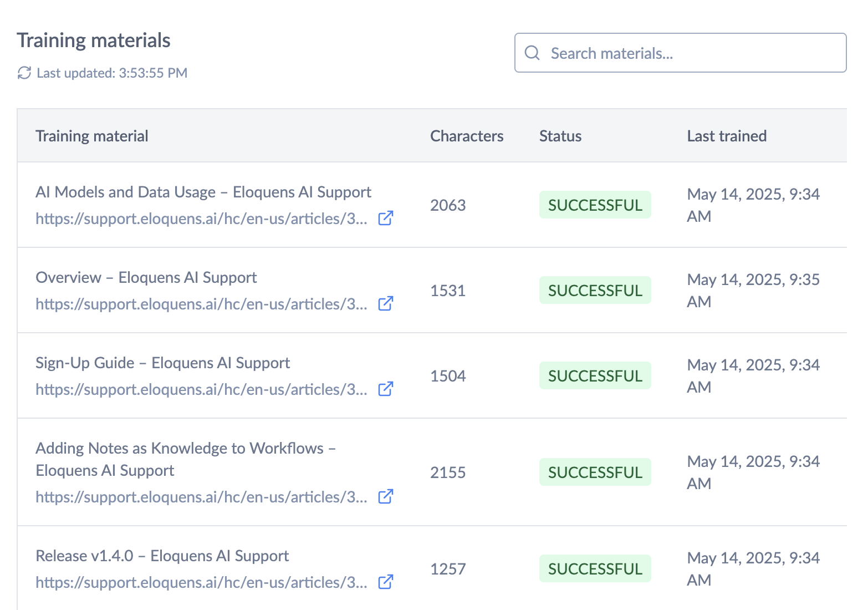
Task: Click the character count 2155
Action: [x=448, y=472]
